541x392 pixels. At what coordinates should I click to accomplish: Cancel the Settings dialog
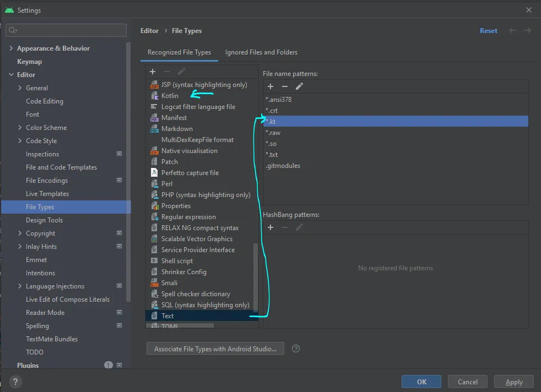[468, 382]
